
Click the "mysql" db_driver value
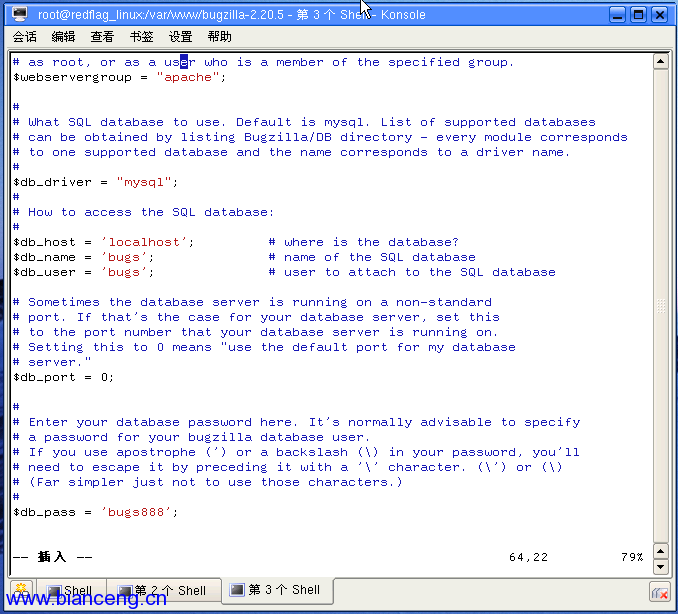click(x=144, y=182)
